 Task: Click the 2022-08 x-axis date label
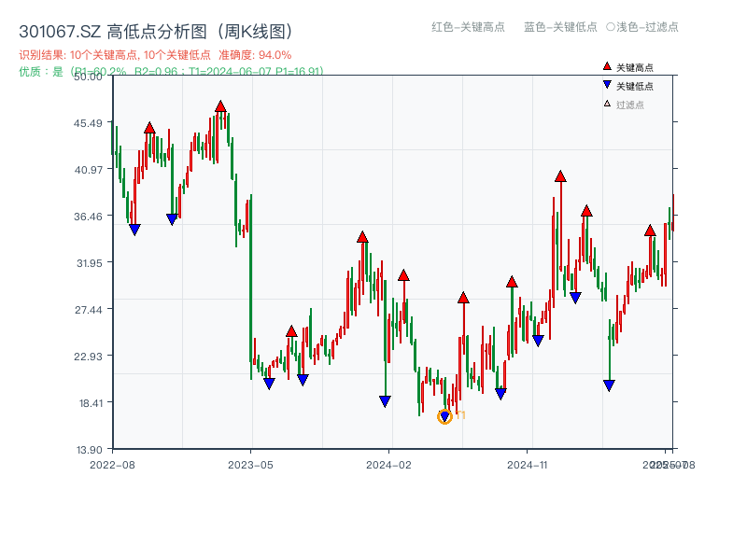pos(112,465)
